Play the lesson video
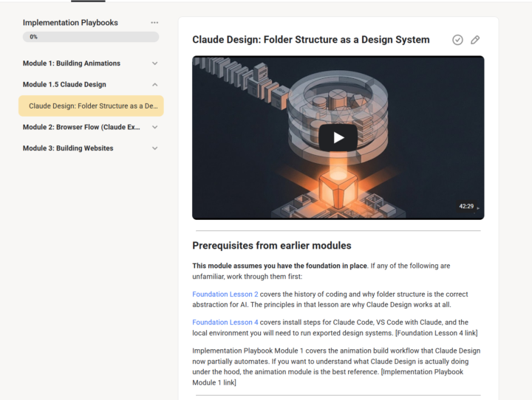 338,137
